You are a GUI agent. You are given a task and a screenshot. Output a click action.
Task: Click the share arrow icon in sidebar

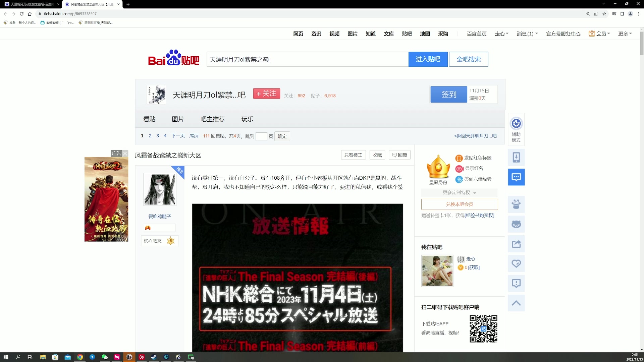click(516, 244)
